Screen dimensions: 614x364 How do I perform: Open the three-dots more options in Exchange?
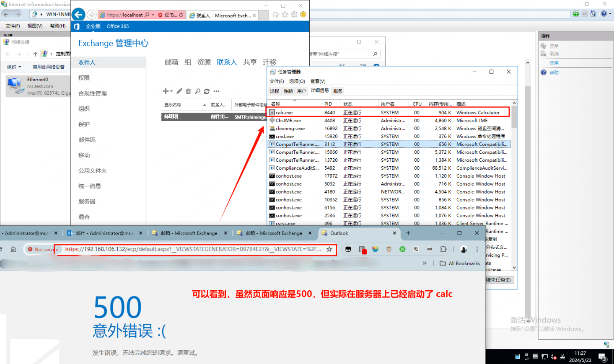[x=216, y=91]
